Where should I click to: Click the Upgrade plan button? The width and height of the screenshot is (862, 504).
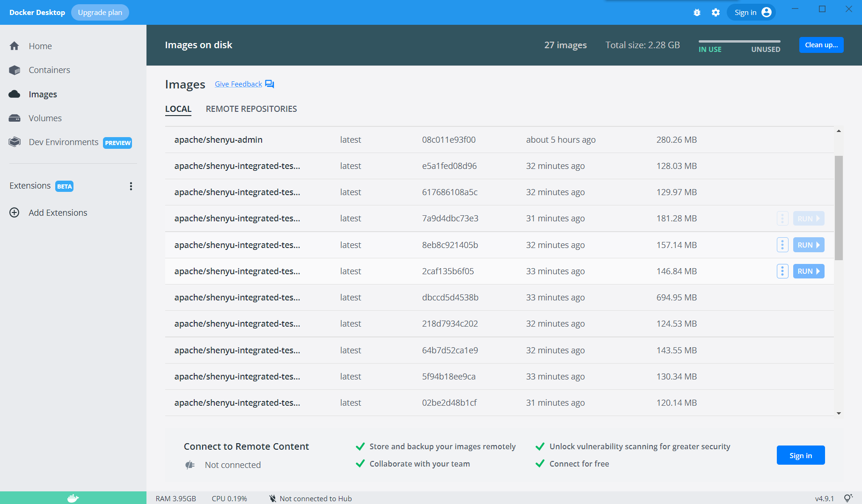pyautogui.click(x=100, y=13)
